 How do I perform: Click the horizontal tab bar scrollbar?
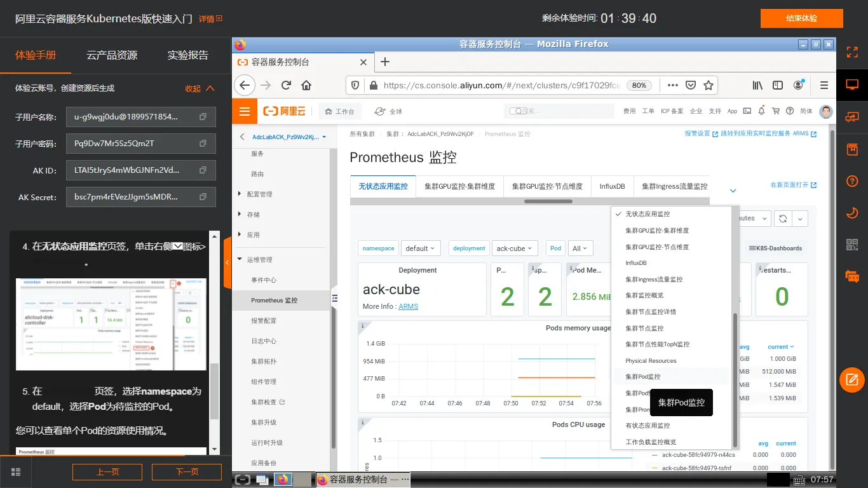(x=548, y=201)
